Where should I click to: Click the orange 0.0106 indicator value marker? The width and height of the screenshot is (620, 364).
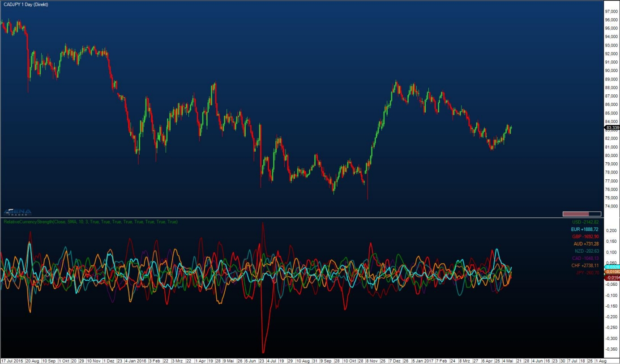pos(611,272)
